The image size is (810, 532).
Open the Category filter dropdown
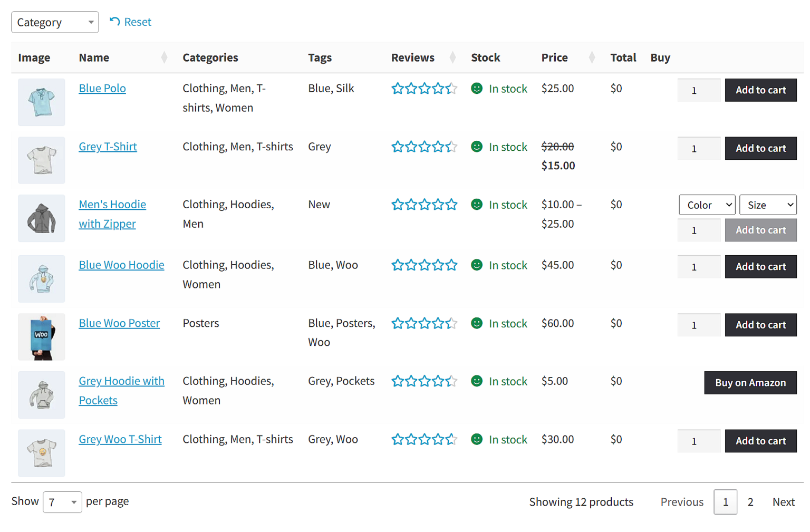54,22
